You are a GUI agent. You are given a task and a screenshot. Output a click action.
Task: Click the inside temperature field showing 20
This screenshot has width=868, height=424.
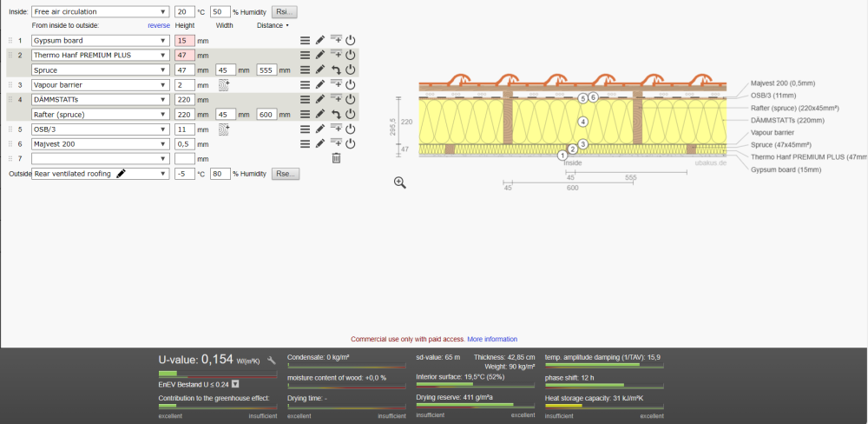point(184,11)
